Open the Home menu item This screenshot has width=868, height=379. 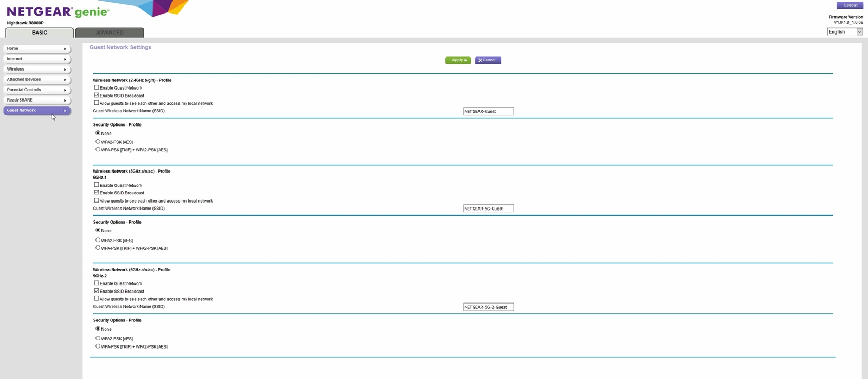pyautogui.click(x=36, y=49)
